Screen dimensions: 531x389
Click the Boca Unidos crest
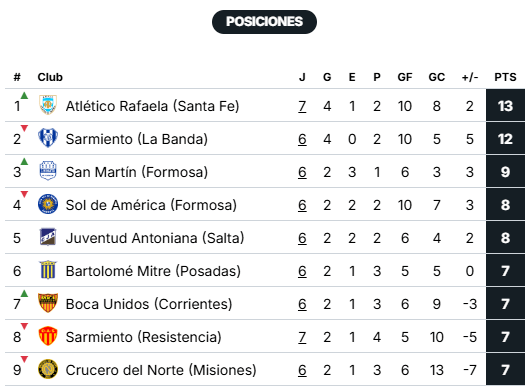[48, 303]
